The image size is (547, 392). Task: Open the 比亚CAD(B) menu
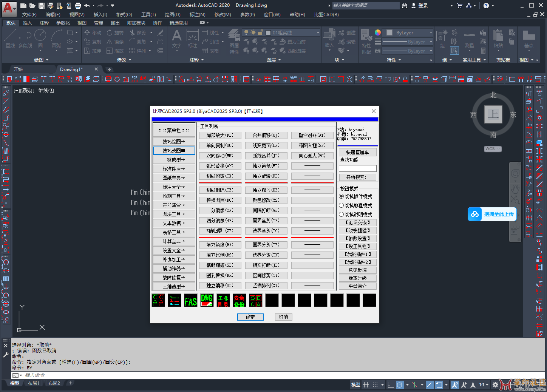pyautogui.click(x=326, y=15)
